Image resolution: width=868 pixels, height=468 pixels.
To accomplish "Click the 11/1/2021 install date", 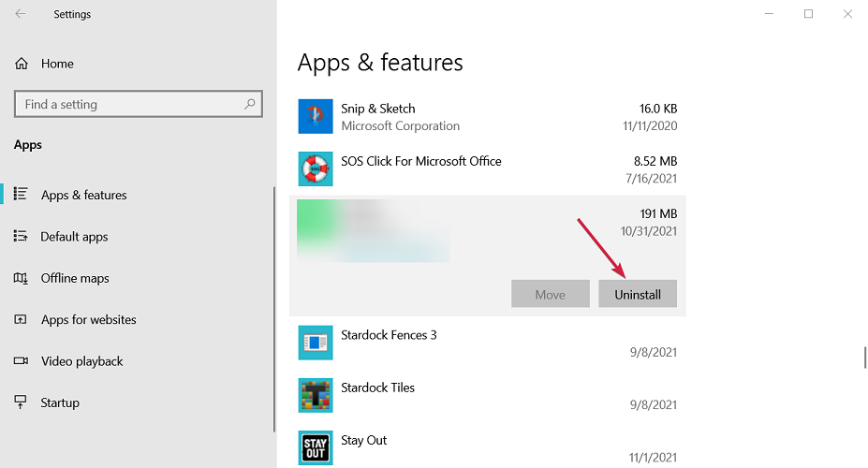I will pyautogui.click(x=653, y=458).
